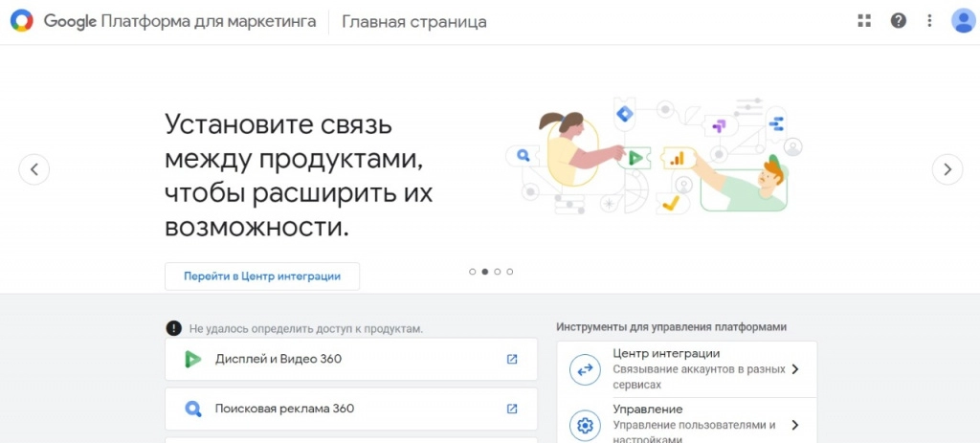Click the Управление gear icon

pos(585,426)
